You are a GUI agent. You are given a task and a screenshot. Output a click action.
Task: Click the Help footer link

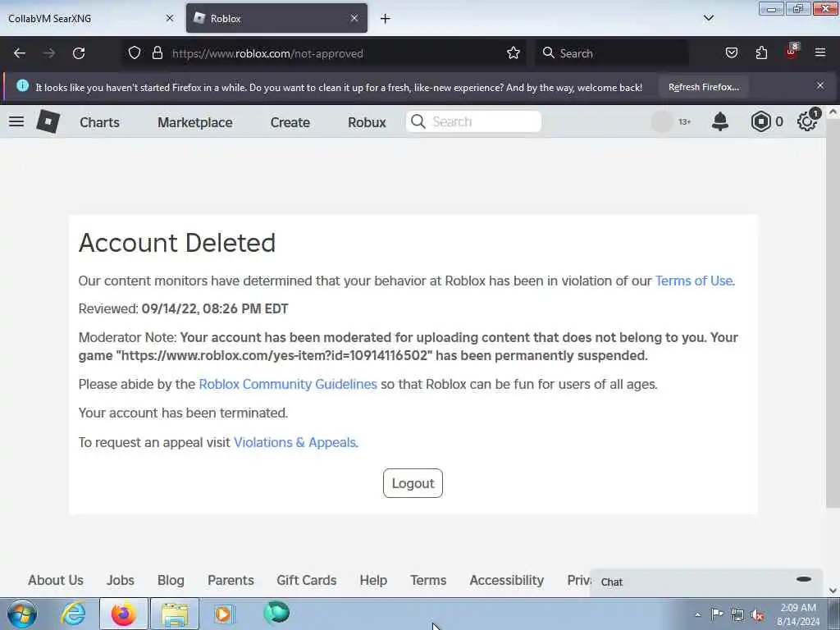coord(373,580)
